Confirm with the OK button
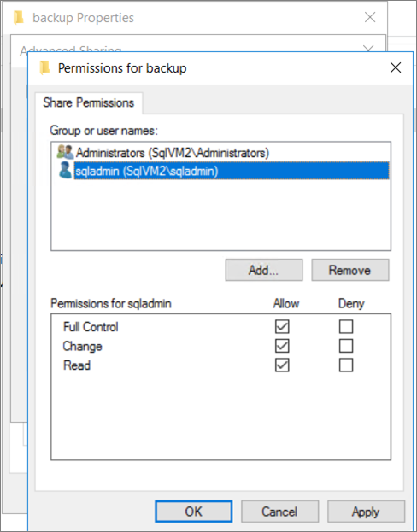 pyautogui.click(x=194, y=512)
